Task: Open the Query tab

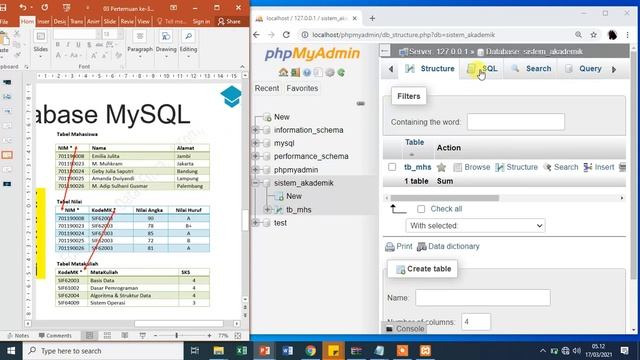Action: (x=583, y=69)
